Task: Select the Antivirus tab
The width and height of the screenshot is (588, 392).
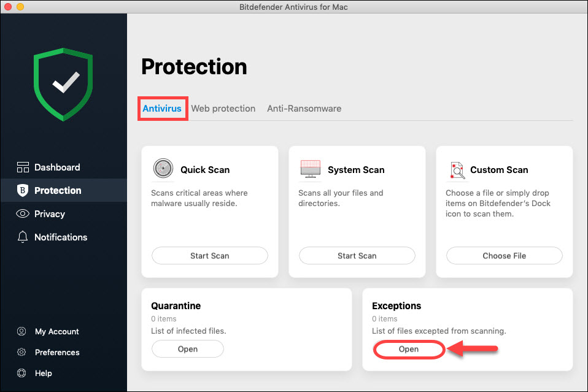Action: tap(162, 108)
